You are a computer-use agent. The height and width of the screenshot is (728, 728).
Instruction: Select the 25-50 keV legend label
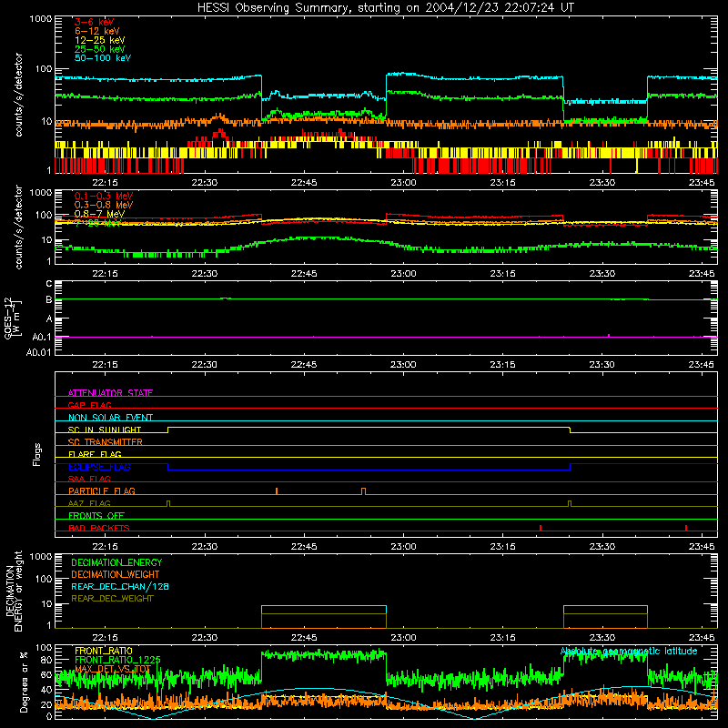point(100,49)
